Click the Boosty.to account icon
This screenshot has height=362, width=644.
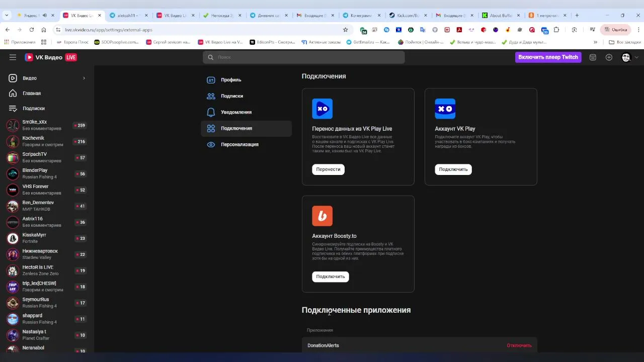pyautogui.click(x=322, y=216)
